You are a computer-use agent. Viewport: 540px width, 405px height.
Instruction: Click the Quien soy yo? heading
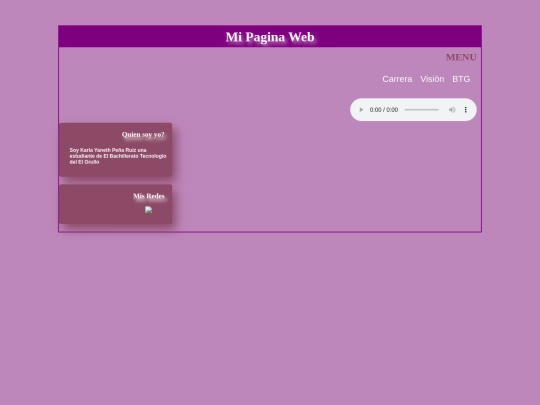[143, 134]
